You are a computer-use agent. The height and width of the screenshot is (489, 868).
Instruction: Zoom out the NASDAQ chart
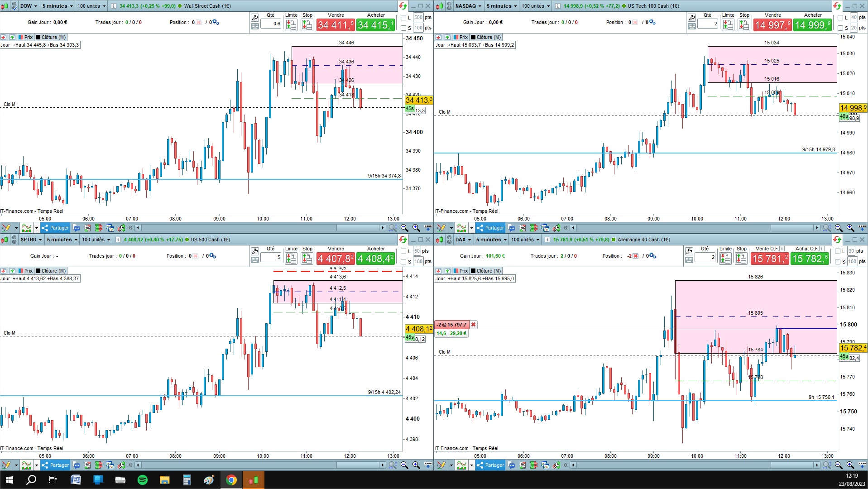[839, 228]
